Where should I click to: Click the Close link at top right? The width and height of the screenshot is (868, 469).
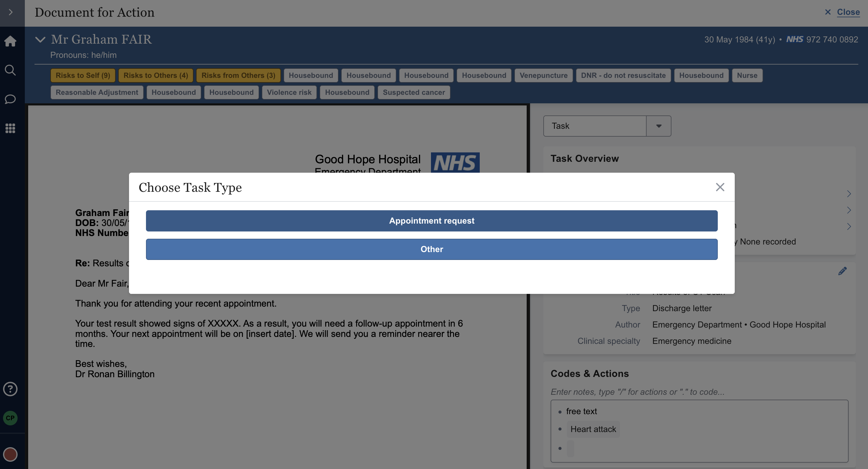click(848, 12)
